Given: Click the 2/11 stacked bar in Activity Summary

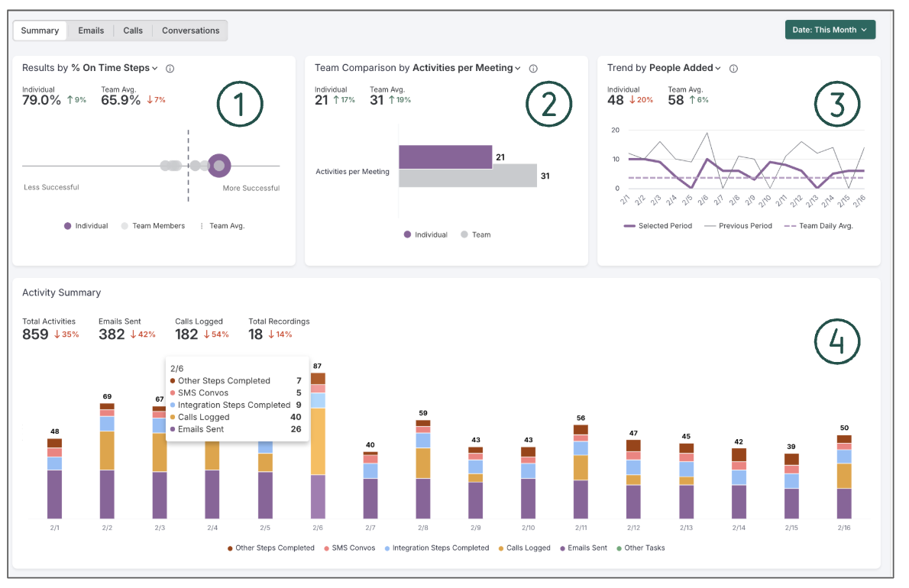Looking at the screenshot, I should point(581,473).
